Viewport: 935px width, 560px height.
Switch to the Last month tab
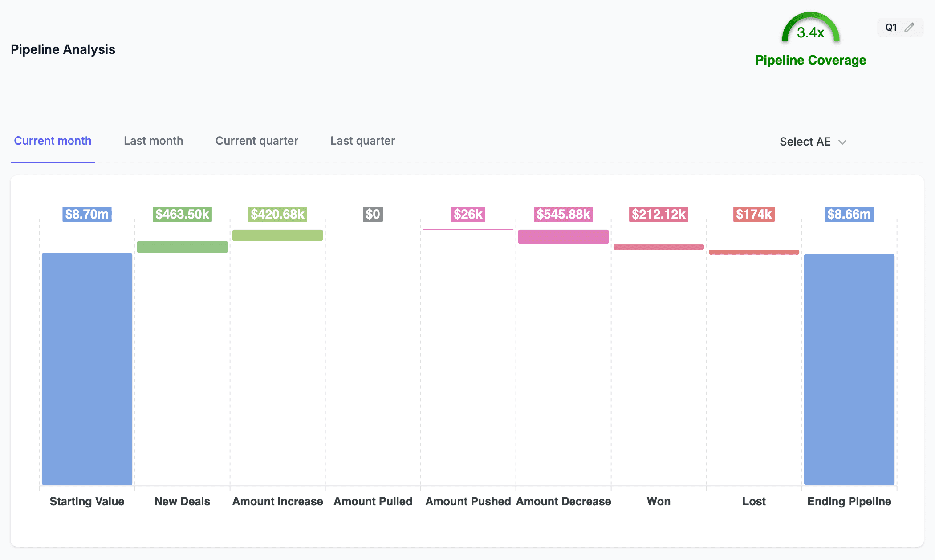[x=153, y=141]
